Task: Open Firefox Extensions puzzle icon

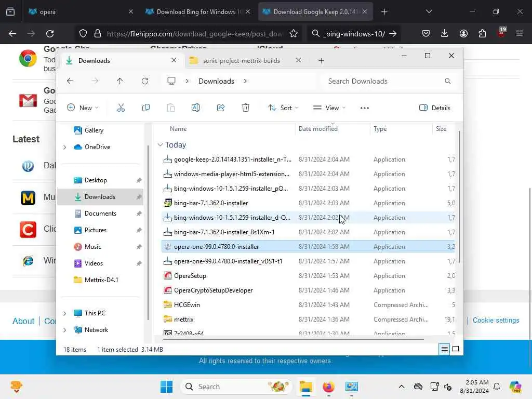Action: 482,34
